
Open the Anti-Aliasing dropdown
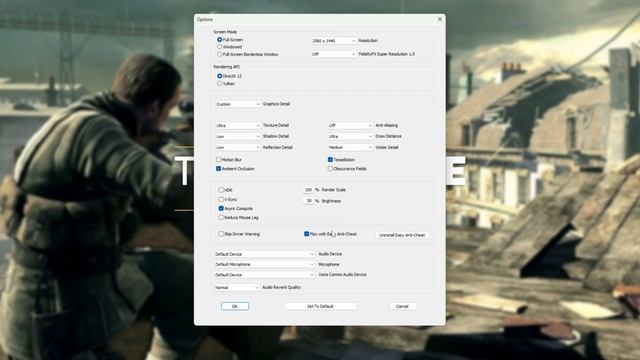350,125
